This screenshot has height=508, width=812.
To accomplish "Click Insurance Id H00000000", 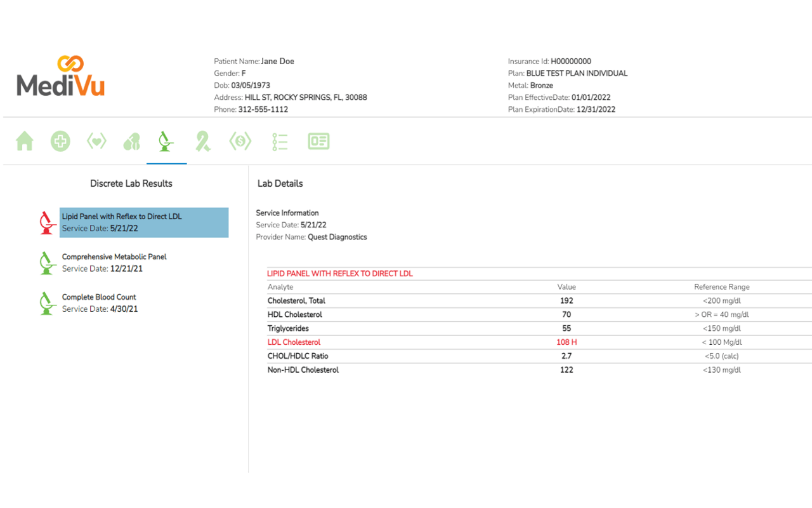I will coord(549,62).
